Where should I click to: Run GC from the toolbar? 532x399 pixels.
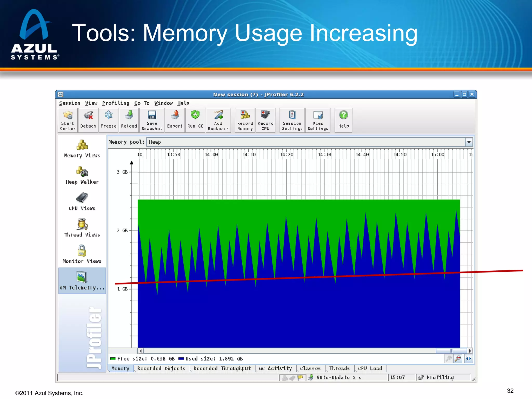coord(195,120)
